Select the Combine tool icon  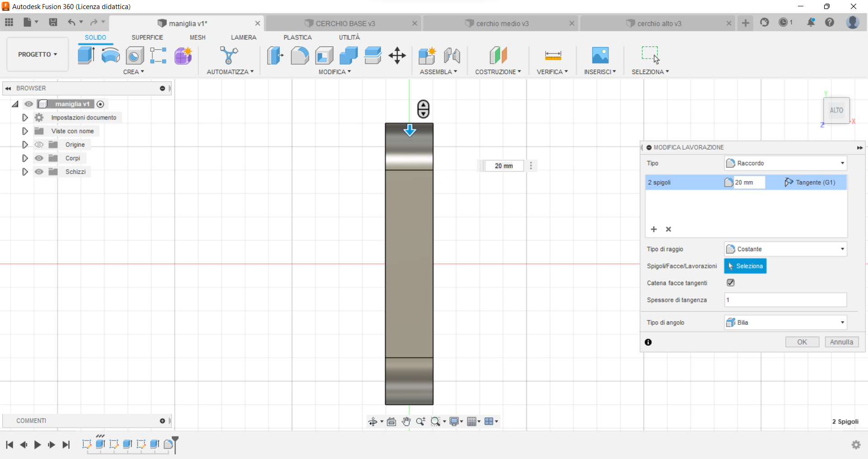point(349,56)
